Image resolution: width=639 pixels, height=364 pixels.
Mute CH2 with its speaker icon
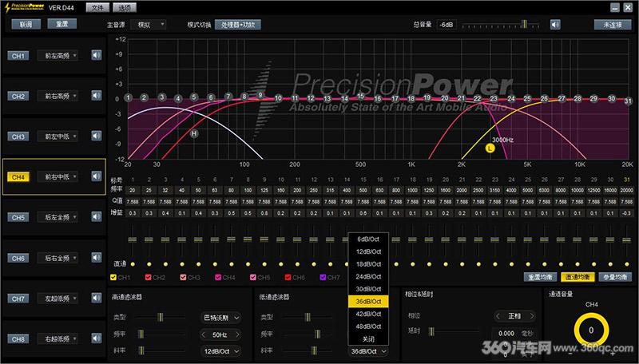point(97,96)
